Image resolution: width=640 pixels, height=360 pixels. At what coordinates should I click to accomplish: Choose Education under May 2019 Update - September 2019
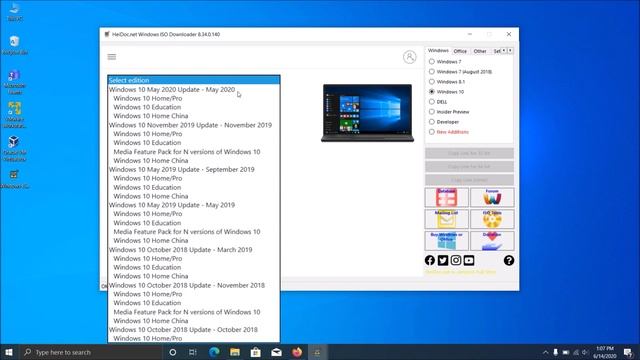pos(194,187)
